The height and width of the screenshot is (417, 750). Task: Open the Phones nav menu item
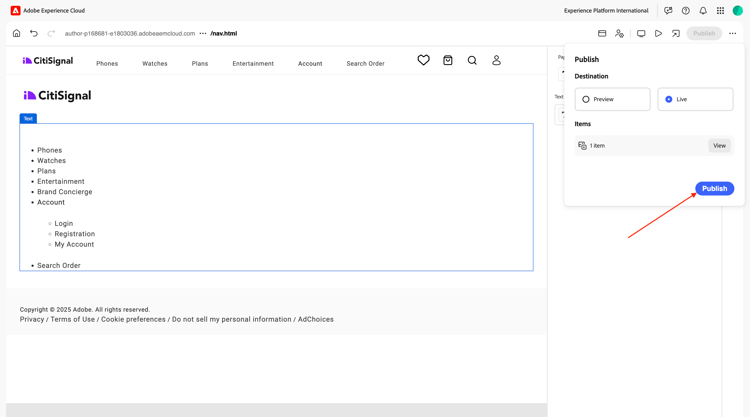point(107,64)
